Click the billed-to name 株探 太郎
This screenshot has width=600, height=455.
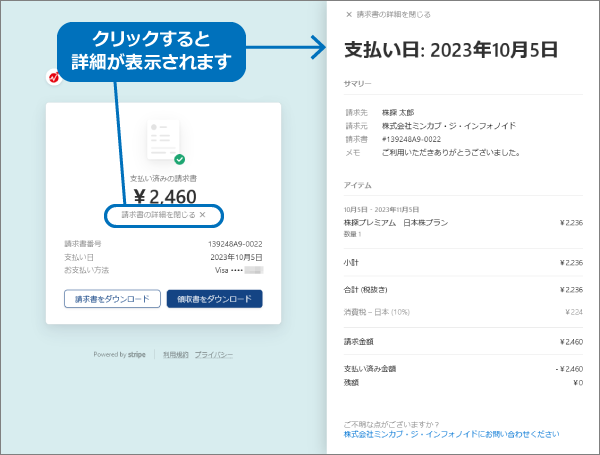[398, 113]
